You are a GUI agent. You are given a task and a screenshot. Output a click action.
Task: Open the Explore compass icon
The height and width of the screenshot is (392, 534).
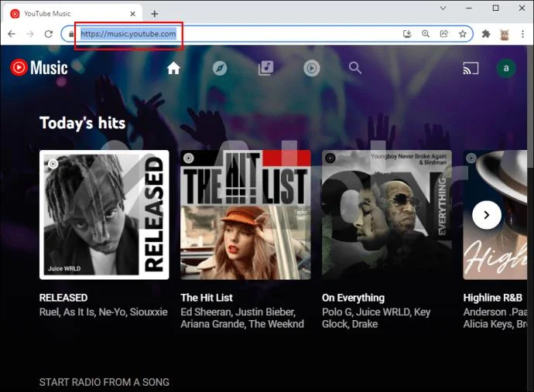(220, 68)
